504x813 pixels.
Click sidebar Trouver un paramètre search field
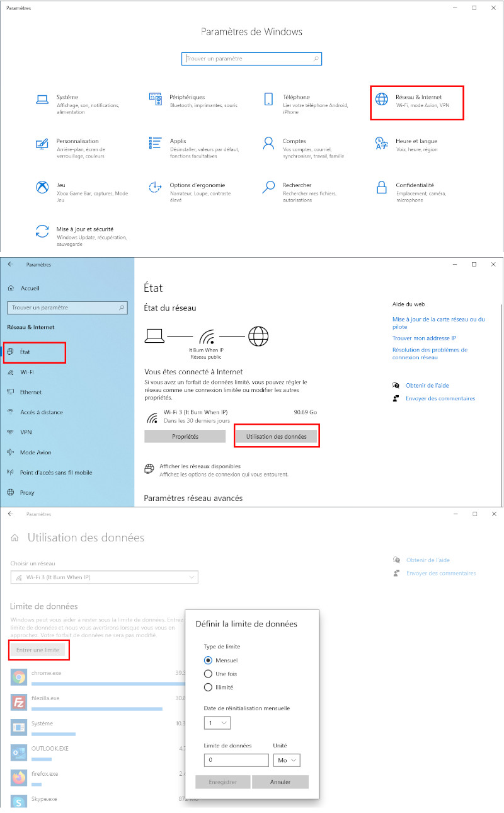pyautogui.click(x=67, y=308)
